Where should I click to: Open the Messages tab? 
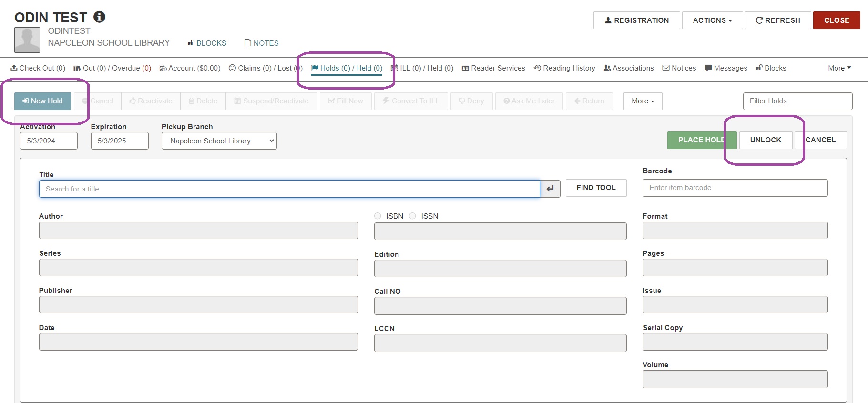click(x=726, y=68)
